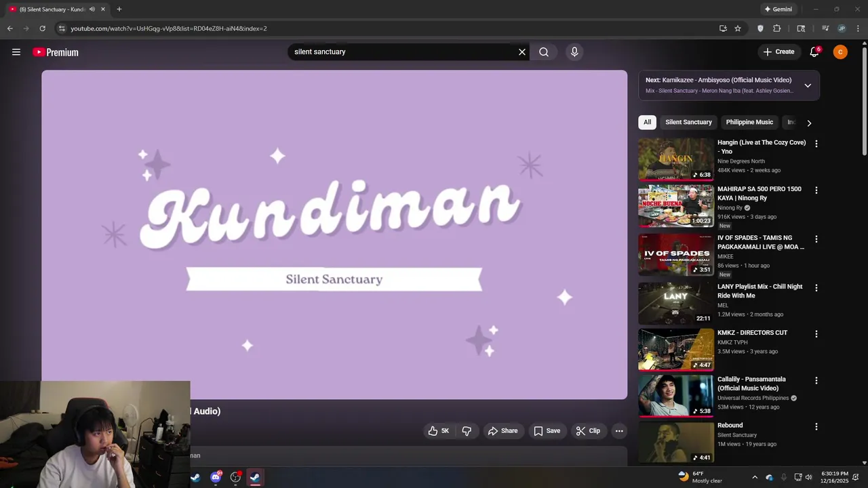Open the media controls music icon
The height and width of the screenshot is (488, 868).
click(825, 28)
